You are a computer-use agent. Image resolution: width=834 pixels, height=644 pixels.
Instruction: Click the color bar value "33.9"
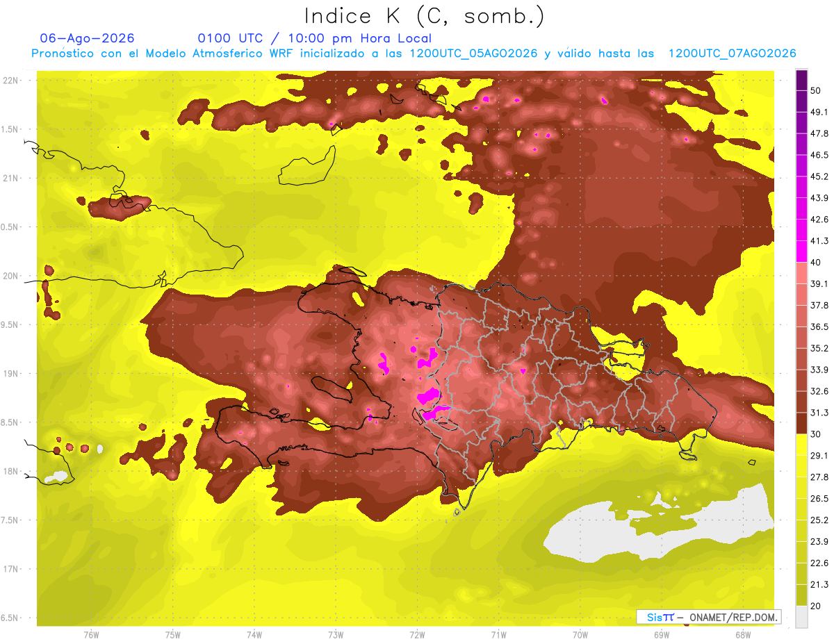click(819, 370)
